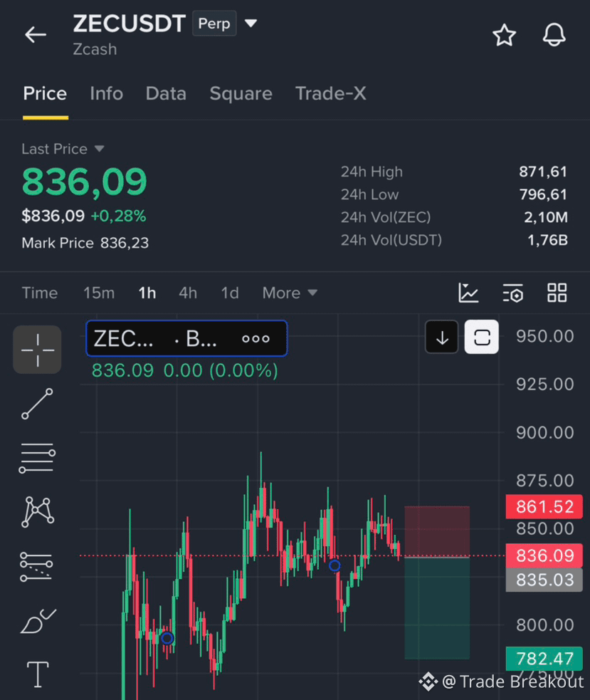The height and width of the screenshot is (700, 590).
Task: Click the 836.09 current price label
Action: coord(544,556)
